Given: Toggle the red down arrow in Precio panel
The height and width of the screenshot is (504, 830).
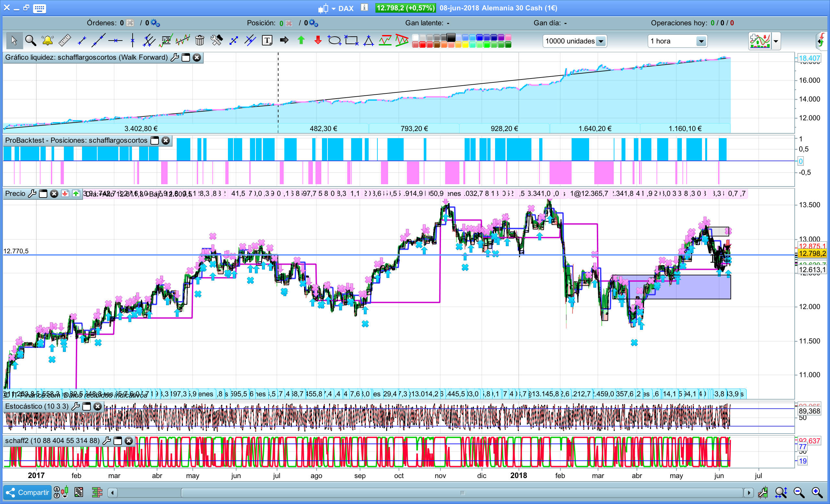Looking at the screenshot, I should point(65,193).
